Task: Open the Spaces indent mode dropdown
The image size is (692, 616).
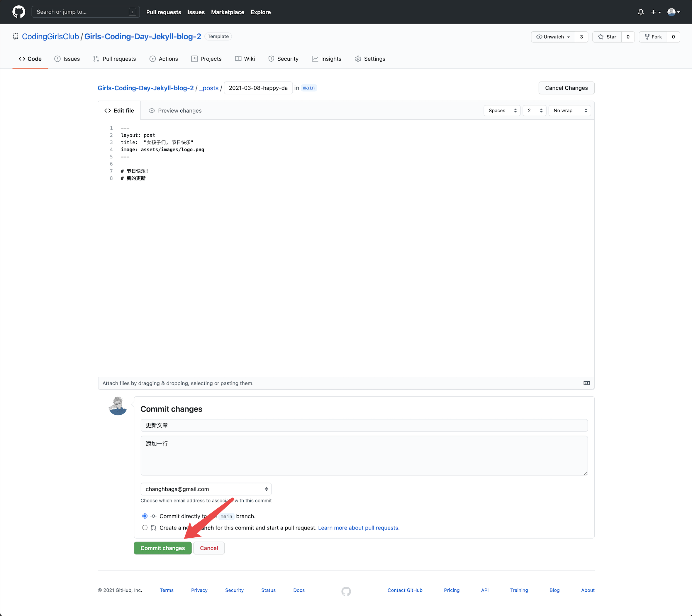Action: coord(502,110)
